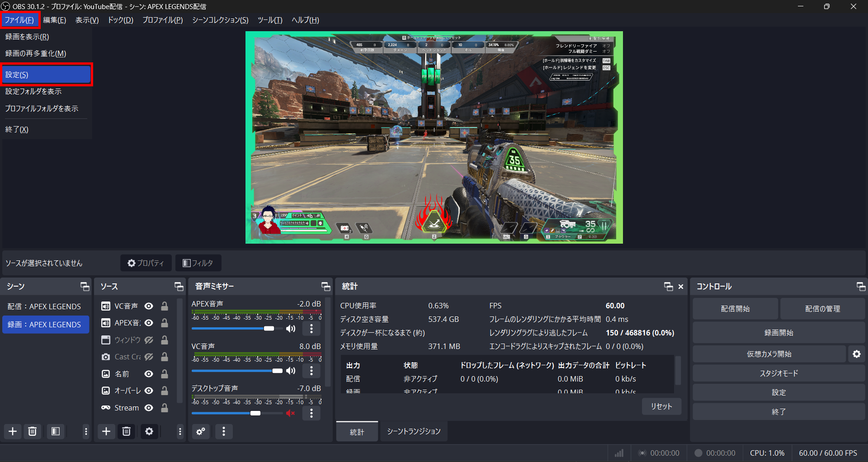868x462 pixels.
Task: Undock the ソース panel
Action: click(179, 286)
